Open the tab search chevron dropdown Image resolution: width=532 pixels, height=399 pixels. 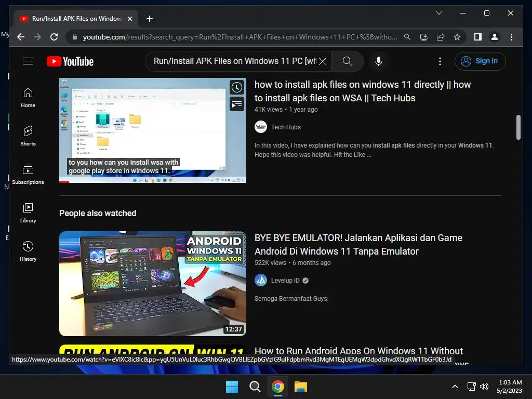coord(438,13)
